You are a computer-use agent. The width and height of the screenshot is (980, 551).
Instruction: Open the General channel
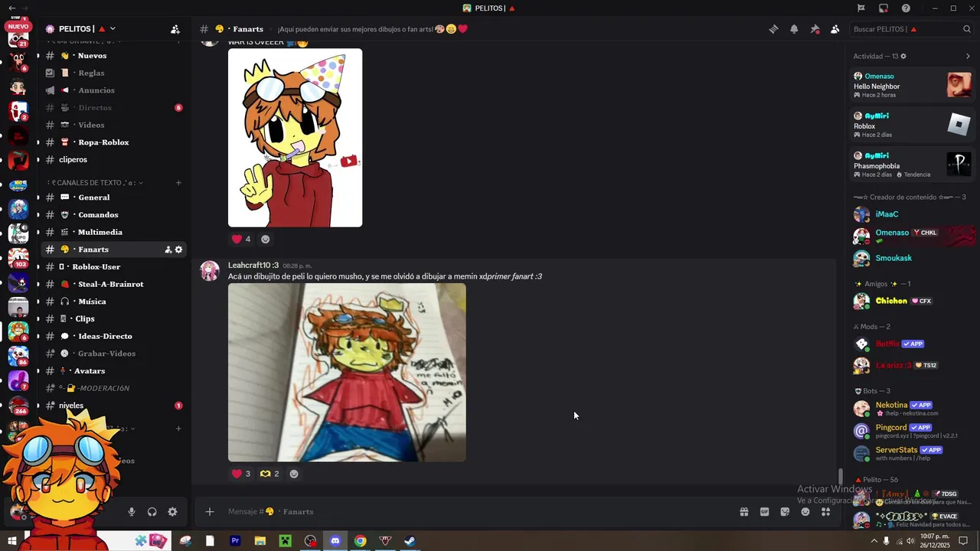pos(115,197)
